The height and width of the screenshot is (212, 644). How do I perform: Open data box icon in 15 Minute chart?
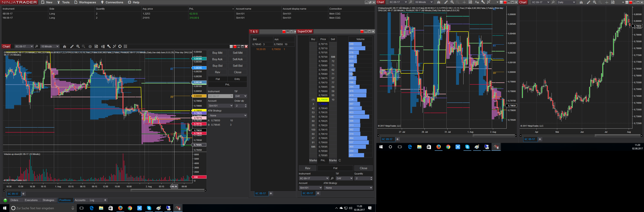pyautogui.click(x=96, y=46)
